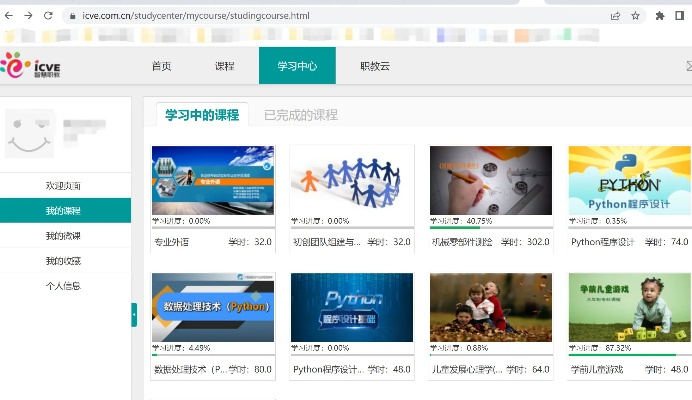Open the Python程序设计 course thumbnail
This screenshot has width=692, height=400.
coord(629,180)
